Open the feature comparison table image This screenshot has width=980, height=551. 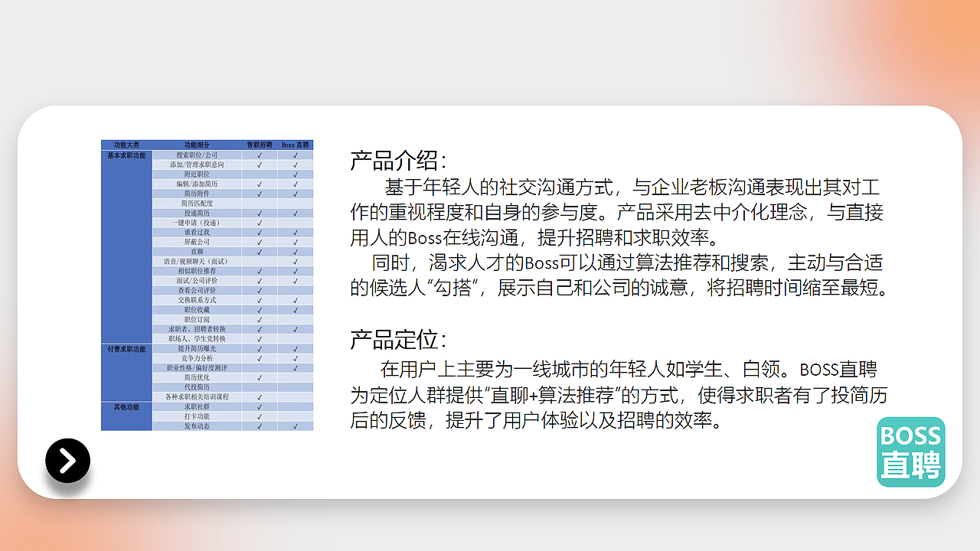pyautogui.click(x=207, y=285)
